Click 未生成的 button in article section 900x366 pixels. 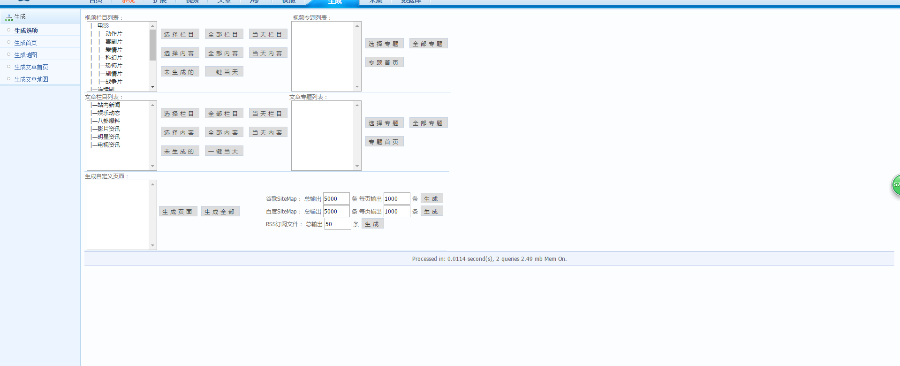click(x=180, y=151)
